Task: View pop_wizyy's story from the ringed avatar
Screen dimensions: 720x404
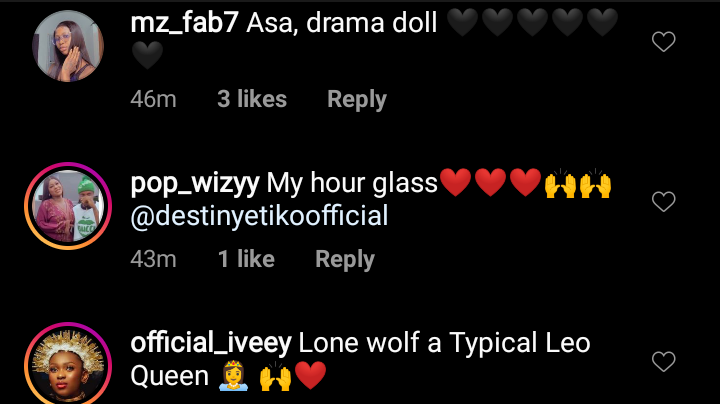Action: pyautogui.click(x=68, y=206)
